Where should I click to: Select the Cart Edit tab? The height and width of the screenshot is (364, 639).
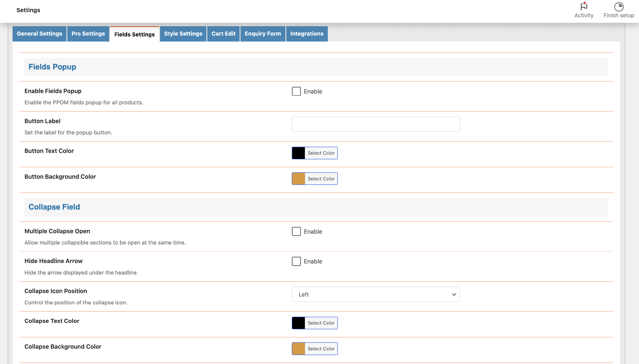point(223,34)
